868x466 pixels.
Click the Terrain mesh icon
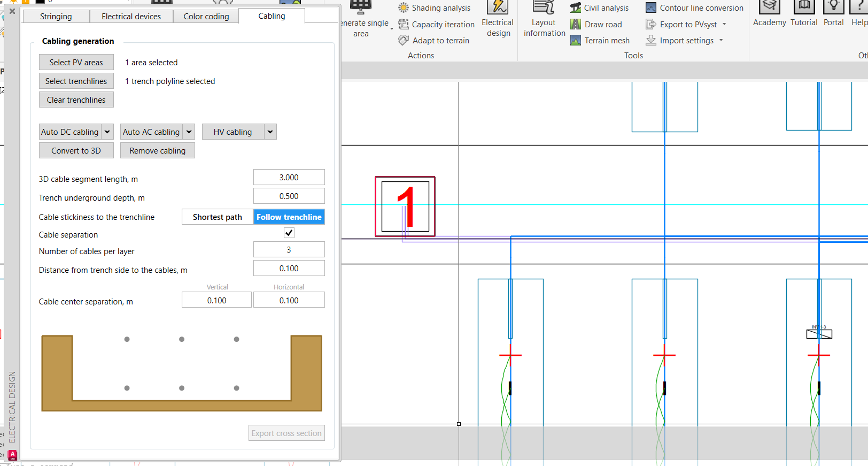pyautogui.click(x=576, y=40)
